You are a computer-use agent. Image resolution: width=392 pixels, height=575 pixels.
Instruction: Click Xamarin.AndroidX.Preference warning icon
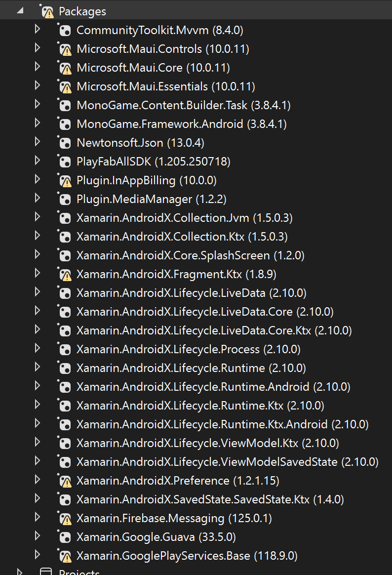tap(65, 480)
